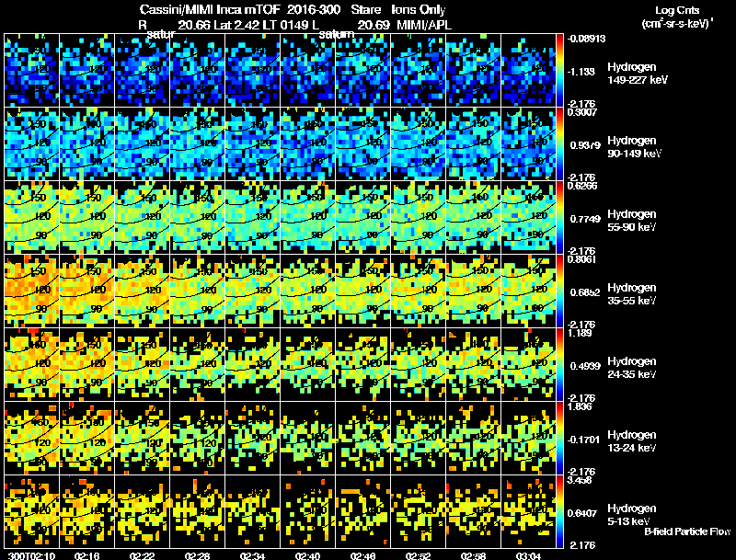The height and width of the screenshot is (560, 736).
Task: Click the Hydrogen 13-24 keV row label
Action: [632, 441]
